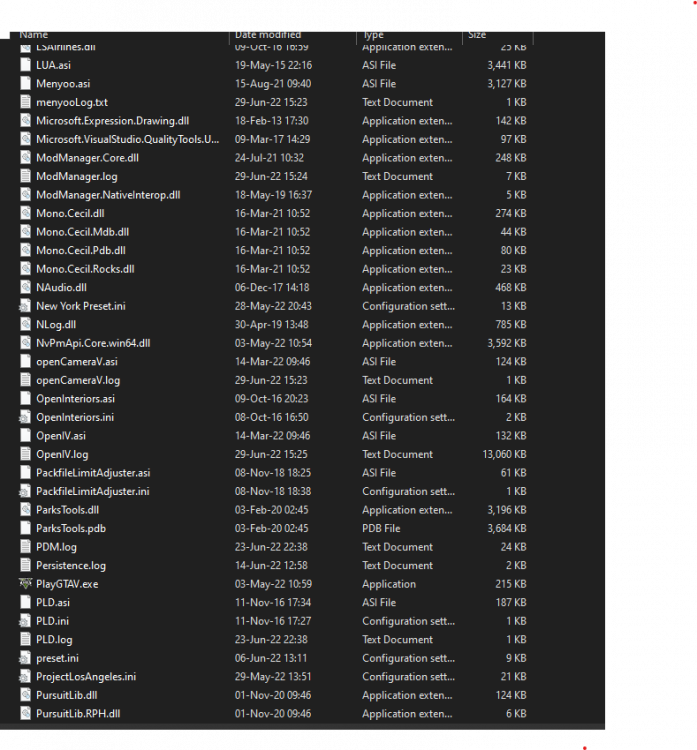This screenshot has width=697, height=750.
Task: Select the ModManager.NativeInterop.dll file name
Action: pos(108,195)
